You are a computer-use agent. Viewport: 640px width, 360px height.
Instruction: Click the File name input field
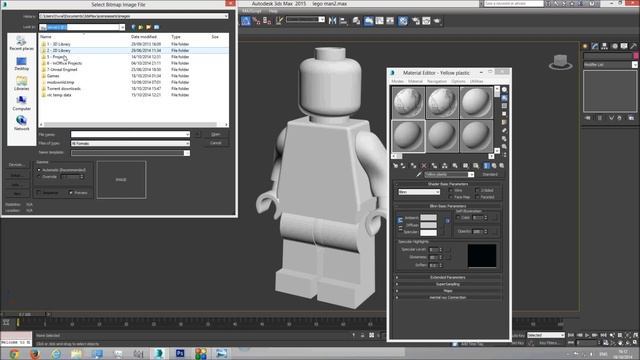point(130,134)
